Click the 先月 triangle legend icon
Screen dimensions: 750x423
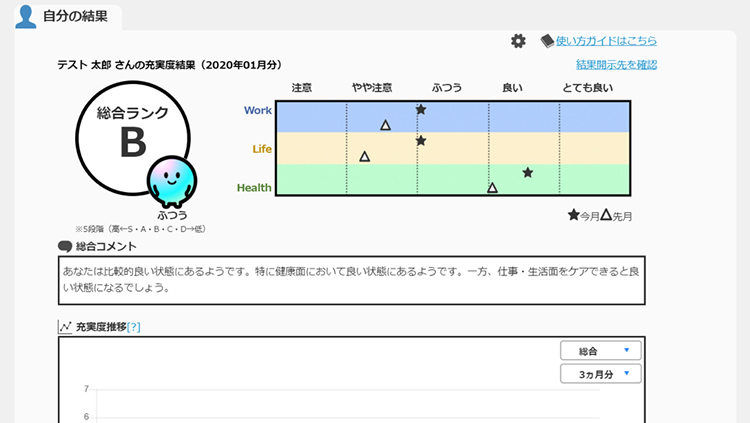click(606, 215)
